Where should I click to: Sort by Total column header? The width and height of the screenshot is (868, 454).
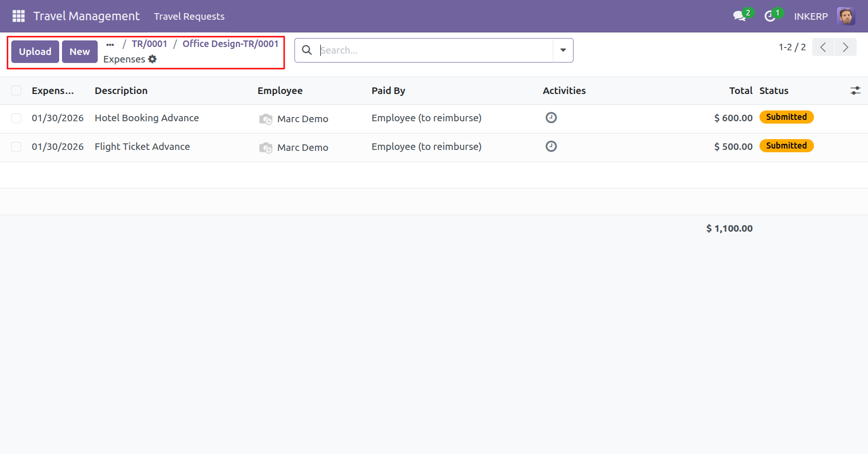tap(741, 91)
